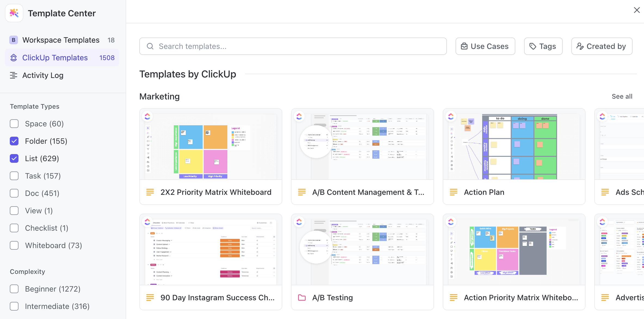Click the ClickUp Templates layers icon
Screen dimensions: 644x319
click(x=14, y=58)
